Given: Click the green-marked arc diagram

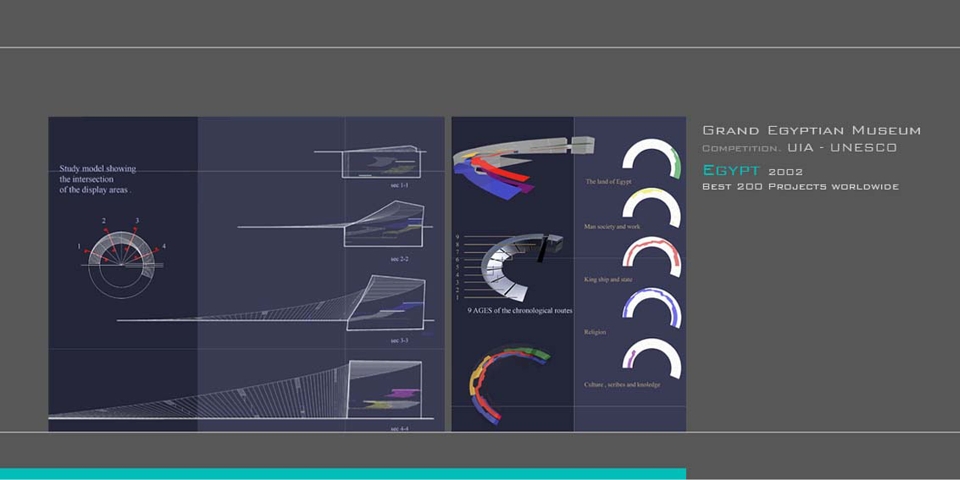Looking at the screenshot, I should pyautogui.click(x=651, y=159).
